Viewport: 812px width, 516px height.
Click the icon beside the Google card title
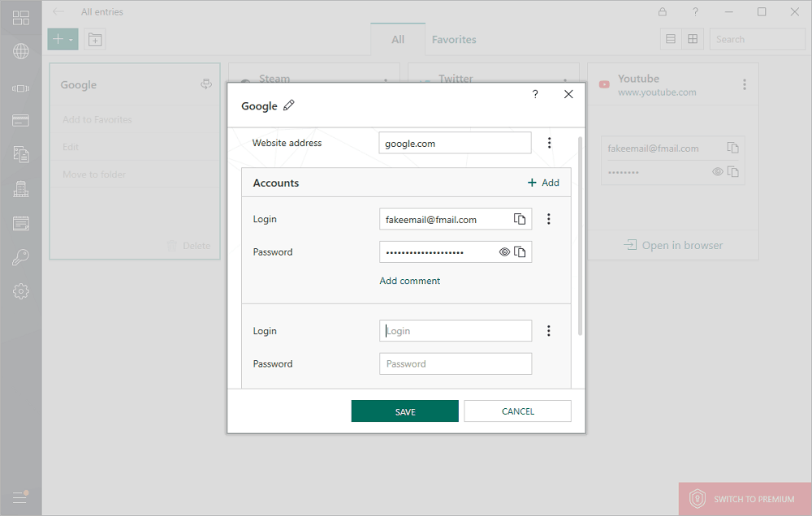206,84
